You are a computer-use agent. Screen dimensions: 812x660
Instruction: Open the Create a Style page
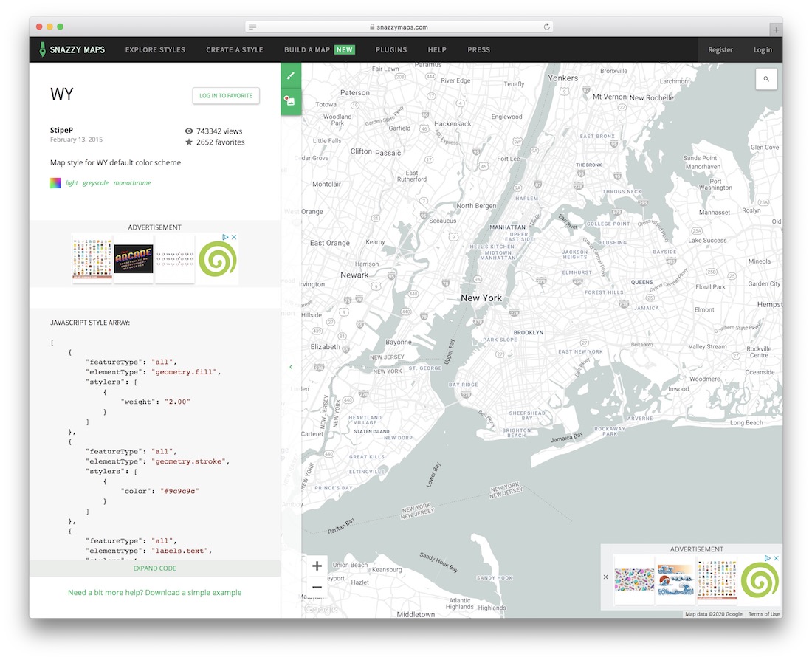pyautogui.click(x=235, y=49)
